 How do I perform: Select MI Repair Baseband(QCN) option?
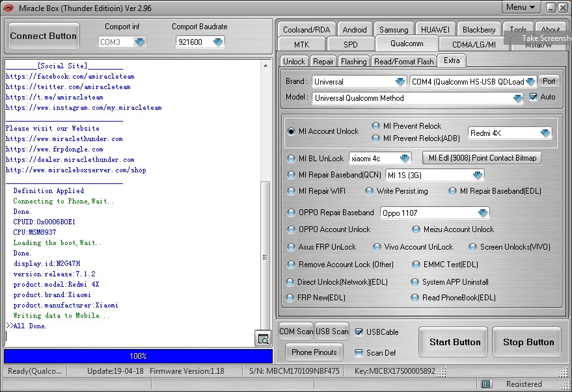(x=291, y=175)
